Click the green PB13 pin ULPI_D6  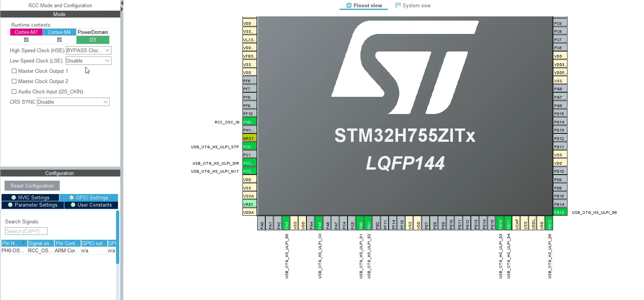pos(560,212)
